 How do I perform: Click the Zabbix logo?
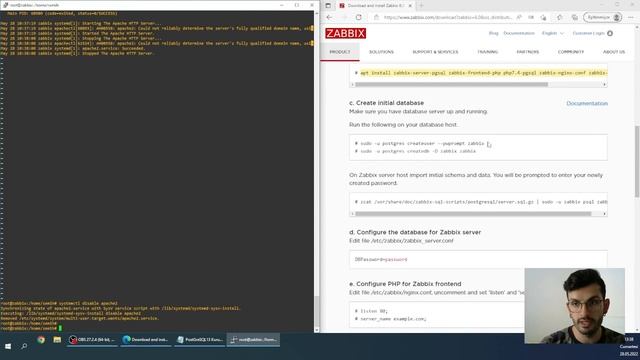(x=345, y=33)
